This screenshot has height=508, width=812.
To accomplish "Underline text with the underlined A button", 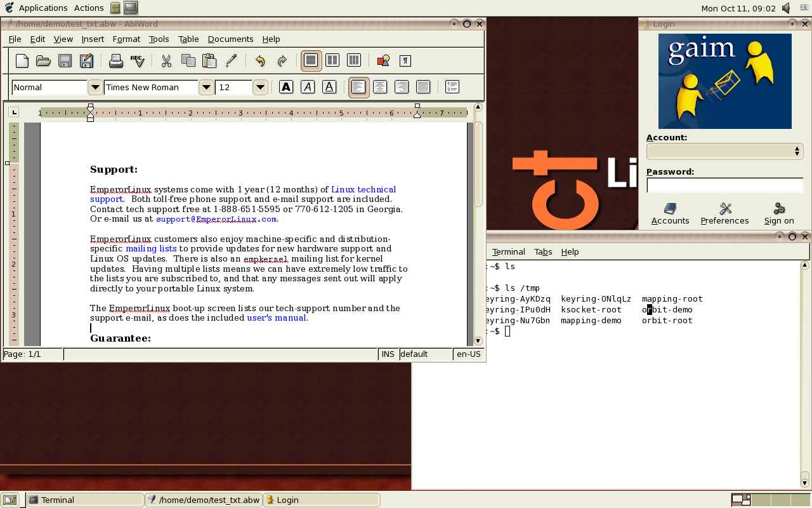I will point(329,87).
